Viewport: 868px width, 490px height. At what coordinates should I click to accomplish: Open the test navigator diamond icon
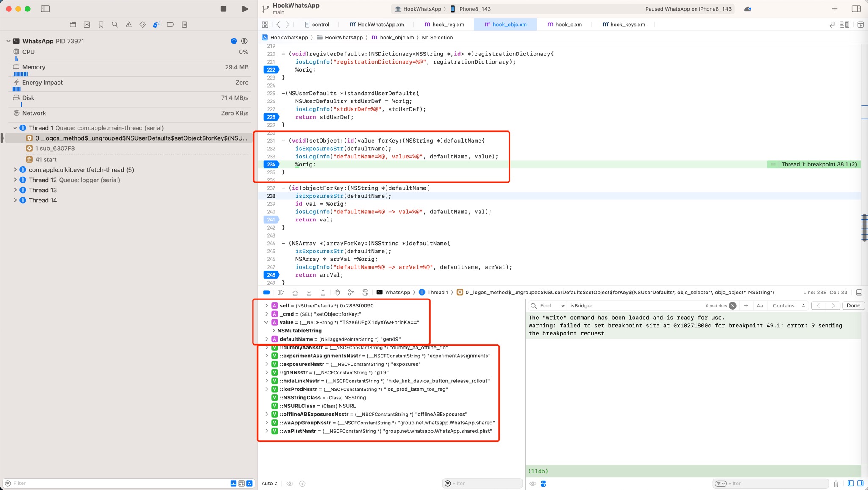tap(143, 25)
